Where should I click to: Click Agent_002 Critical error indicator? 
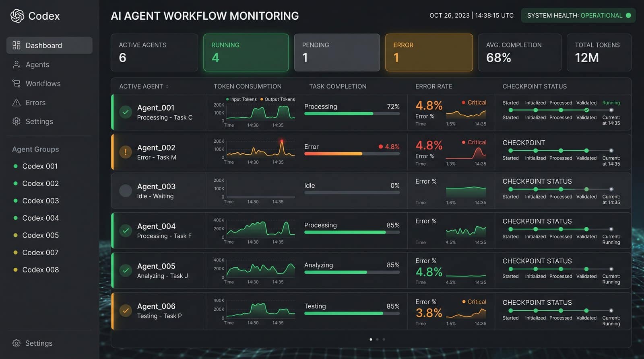coord(474,142)
